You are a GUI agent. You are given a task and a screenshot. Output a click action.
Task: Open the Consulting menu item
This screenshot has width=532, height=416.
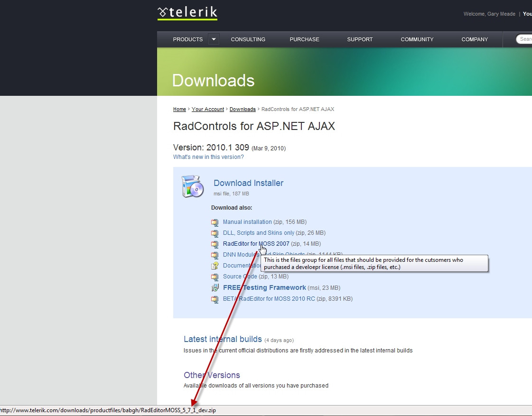(x=248, y=39)
